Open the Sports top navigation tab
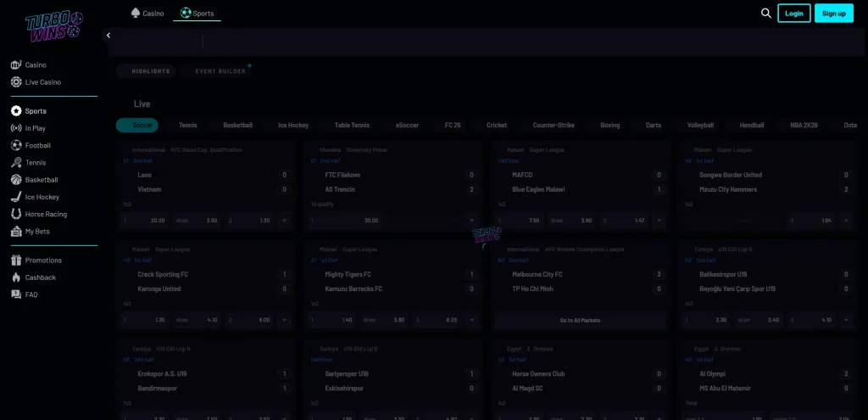868x420 pixels. click(x=197, y=14)
